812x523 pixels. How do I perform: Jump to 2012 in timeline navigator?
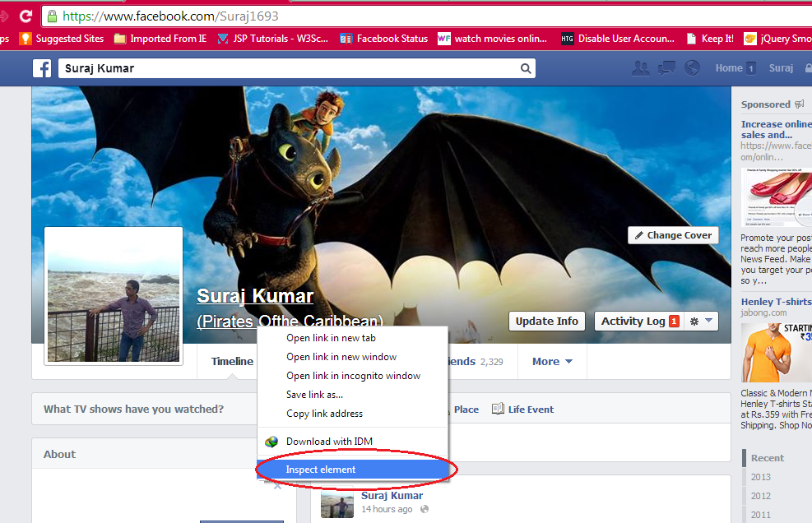coord(761,496)
